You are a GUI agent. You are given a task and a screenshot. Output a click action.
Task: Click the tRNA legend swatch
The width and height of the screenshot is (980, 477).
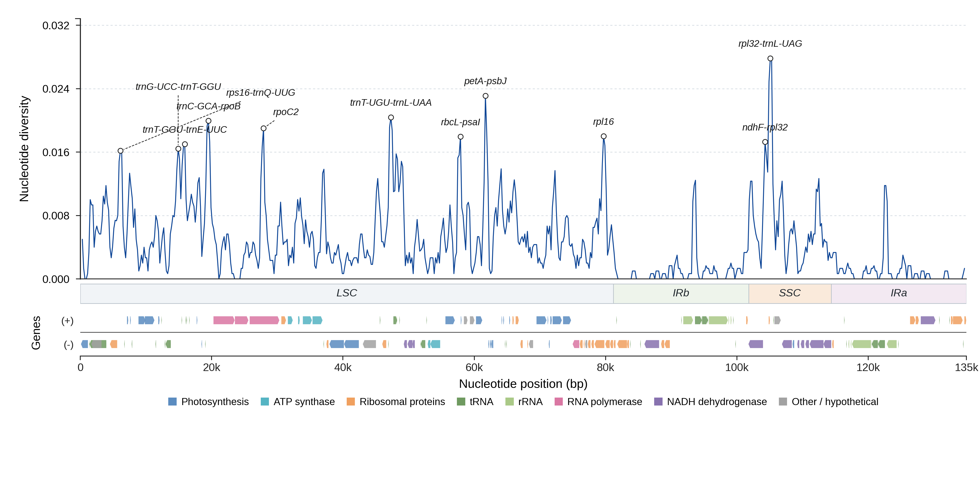click(x=461, y=402)
